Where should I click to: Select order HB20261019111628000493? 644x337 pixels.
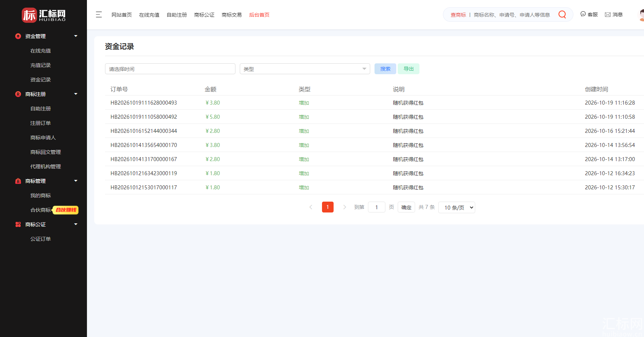click(144, 103)
